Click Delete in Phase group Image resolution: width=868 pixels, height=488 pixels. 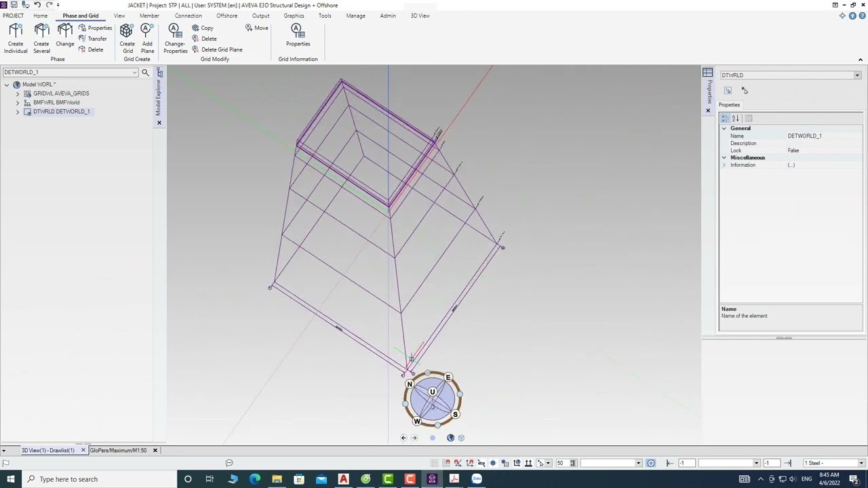(91, 49)
